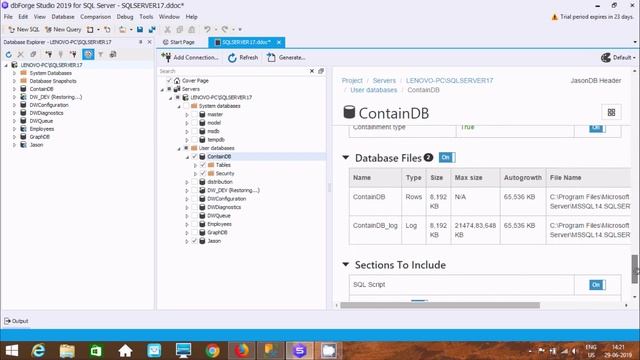This screenshot has width=640, height=360.
Task: Click Generate documentation button
Action: click(x=286, y=58)
